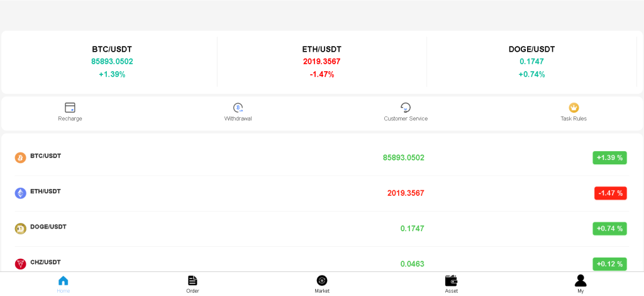Open the ETH/USDT top ticker card title

tap(322, 49)
